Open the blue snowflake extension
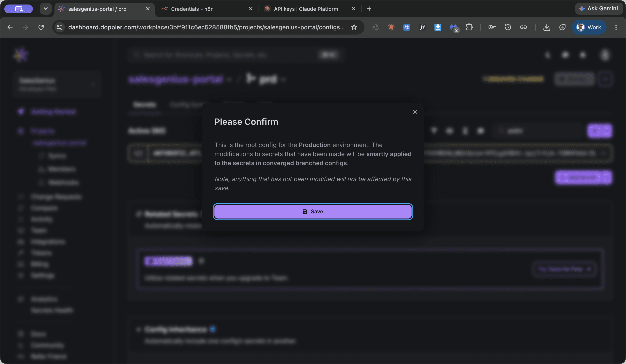Screen dimensions: 626x364 407,27
